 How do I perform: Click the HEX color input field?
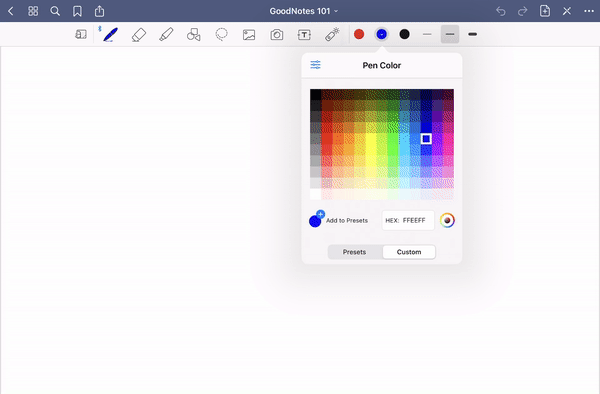[408, 220]
